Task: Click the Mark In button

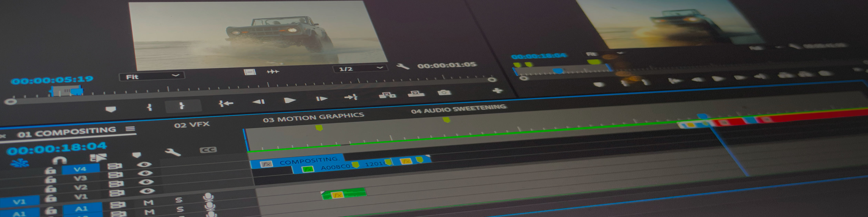Action: 150,107
